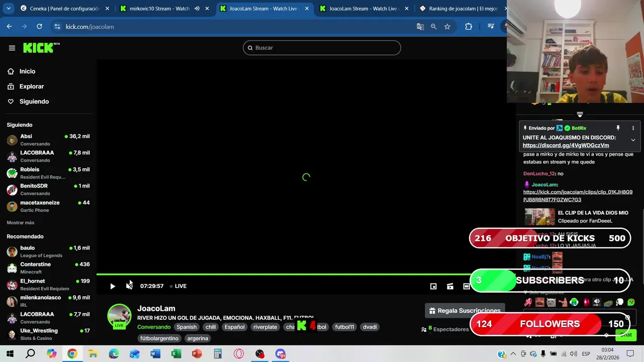Open the clip thumbnail preview in chat

coord(540,217)
